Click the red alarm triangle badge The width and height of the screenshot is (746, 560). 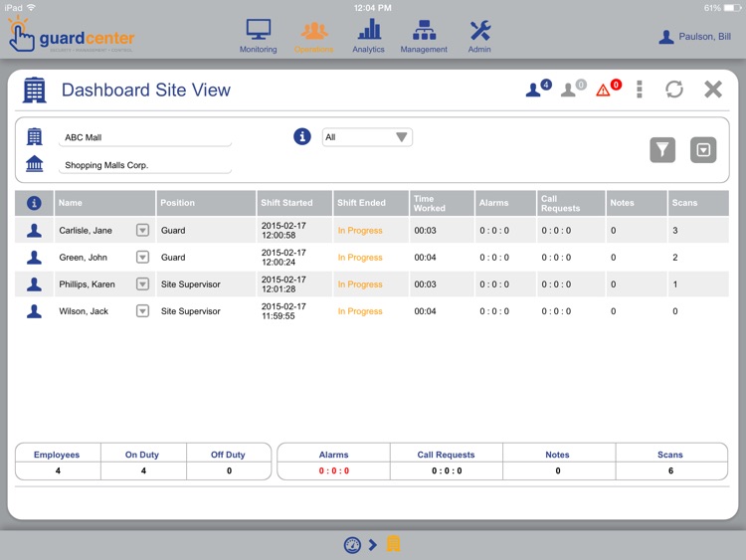[607, 90]
